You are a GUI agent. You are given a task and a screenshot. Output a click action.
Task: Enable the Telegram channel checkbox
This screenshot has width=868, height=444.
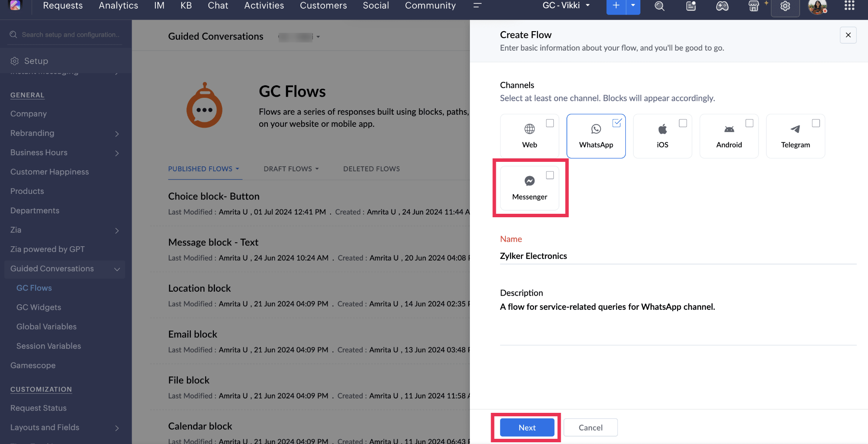coord(816,123)
